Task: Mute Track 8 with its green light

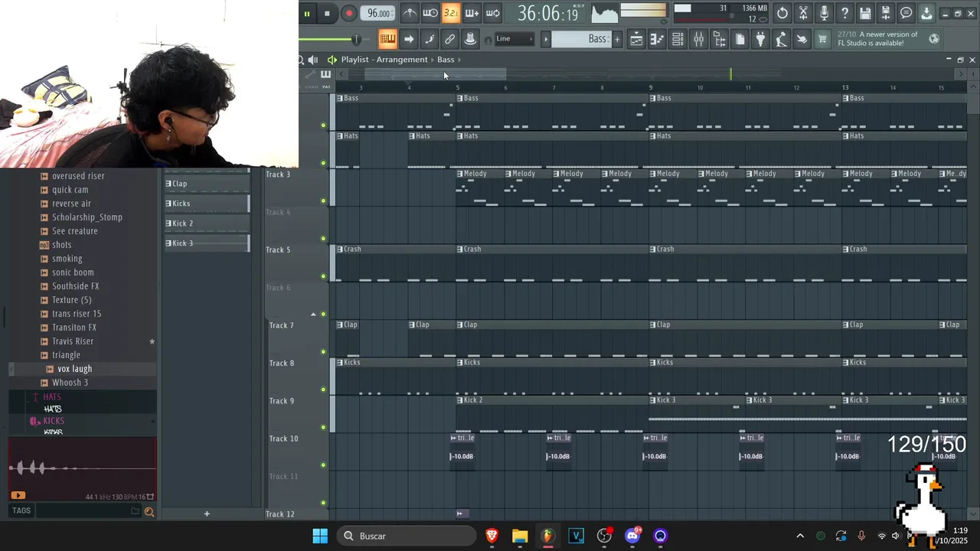Action: coord(323,390)
